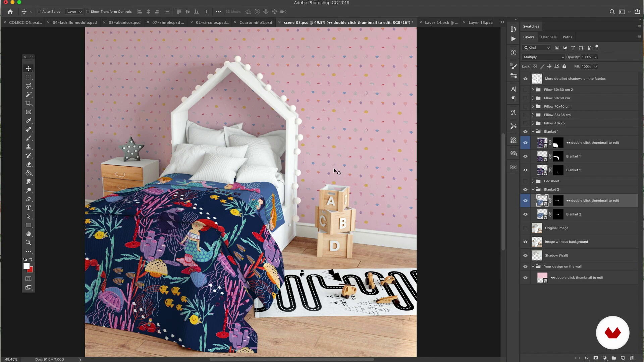Image resolution: width=644 pixels, height=362 pixels.
Task: Select the Hand tool
Action: point(29,234)
